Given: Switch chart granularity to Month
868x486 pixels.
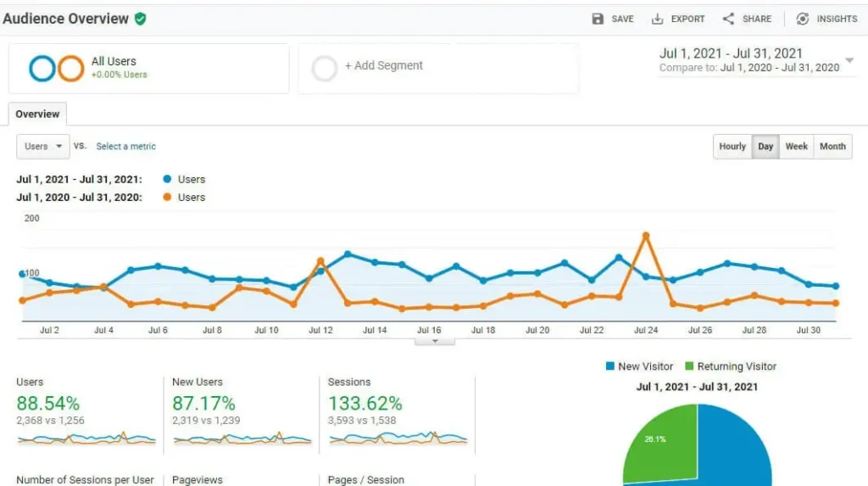Looking at the screenshot, I should click(832, 147).
